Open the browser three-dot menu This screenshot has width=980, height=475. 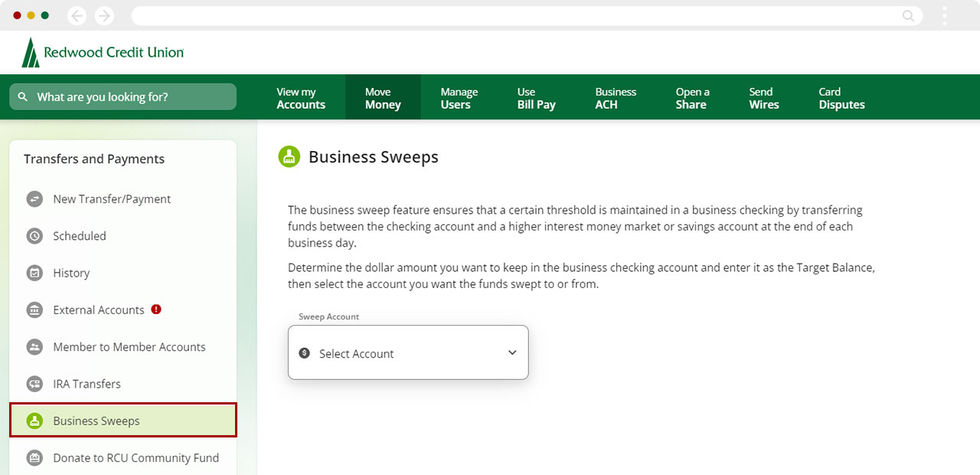[x=945, y=15]
